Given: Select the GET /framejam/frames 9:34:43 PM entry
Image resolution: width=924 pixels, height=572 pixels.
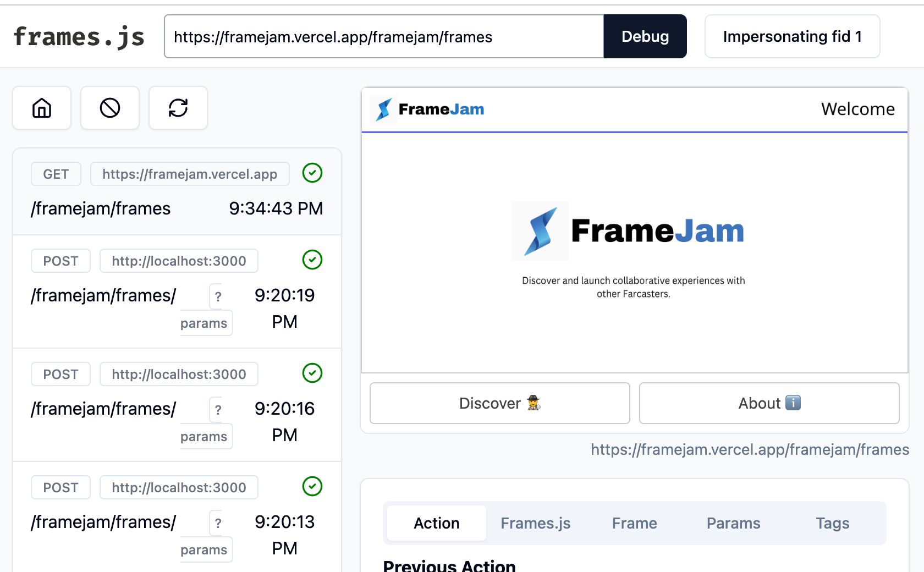Looking at the screenshot, I should click(x=177, y=191).
